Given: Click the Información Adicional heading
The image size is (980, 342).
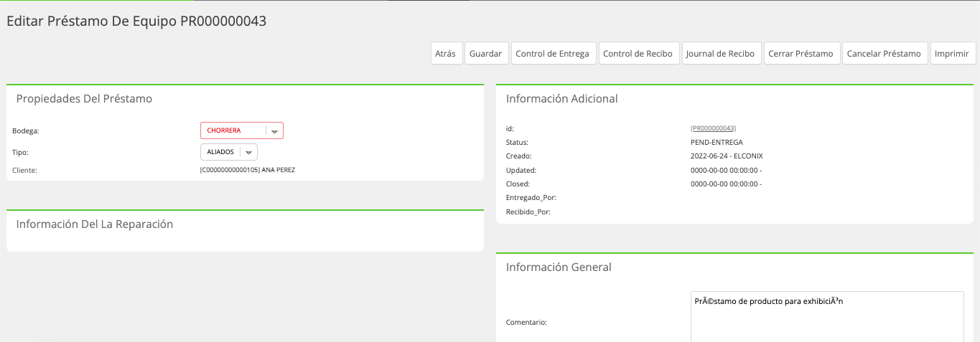Looking at the screenshot, I should point(561,99).
